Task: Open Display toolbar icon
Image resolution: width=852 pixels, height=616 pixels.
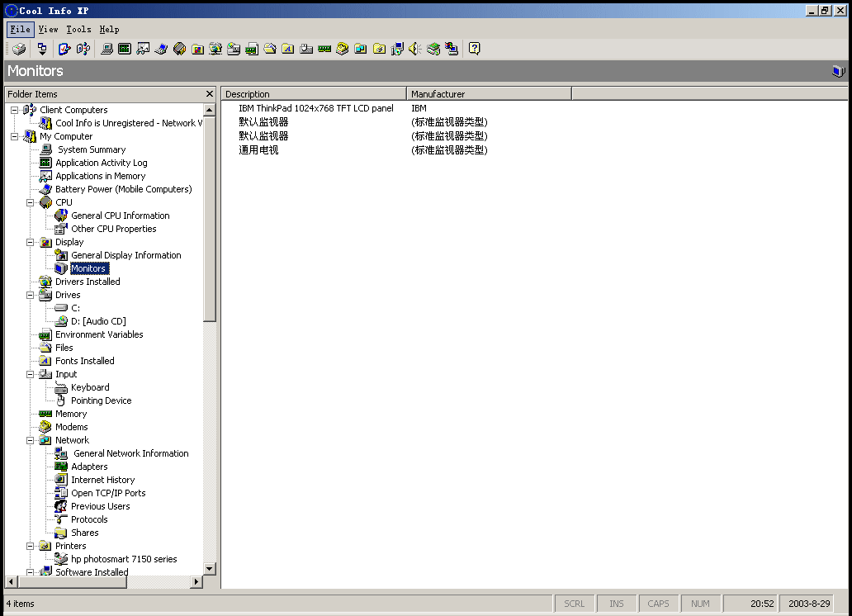Action: click(x=198, y=49)
